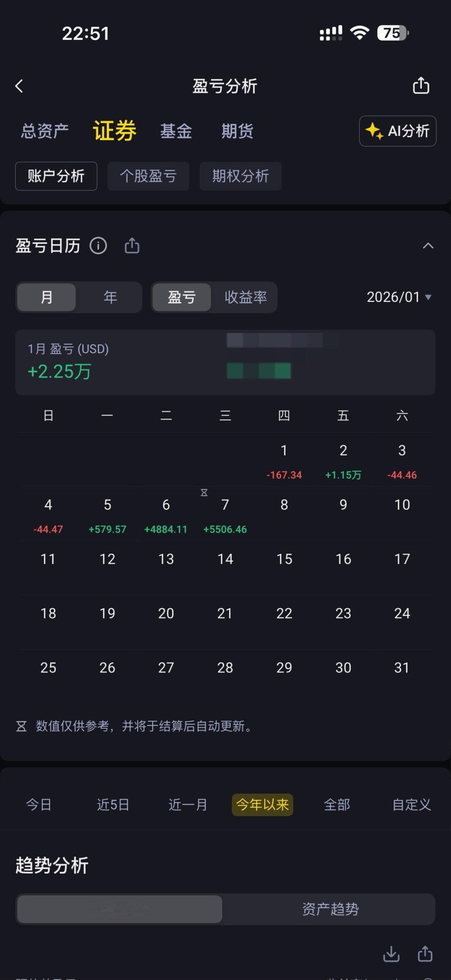Switch to the 基金 tab

tap(176, 131)
